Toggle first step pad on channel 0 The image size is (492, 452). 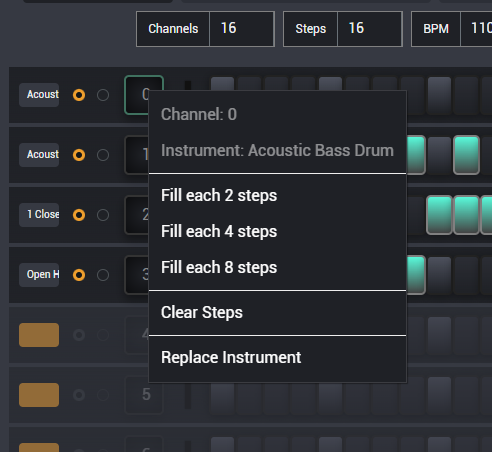[223, 84]
